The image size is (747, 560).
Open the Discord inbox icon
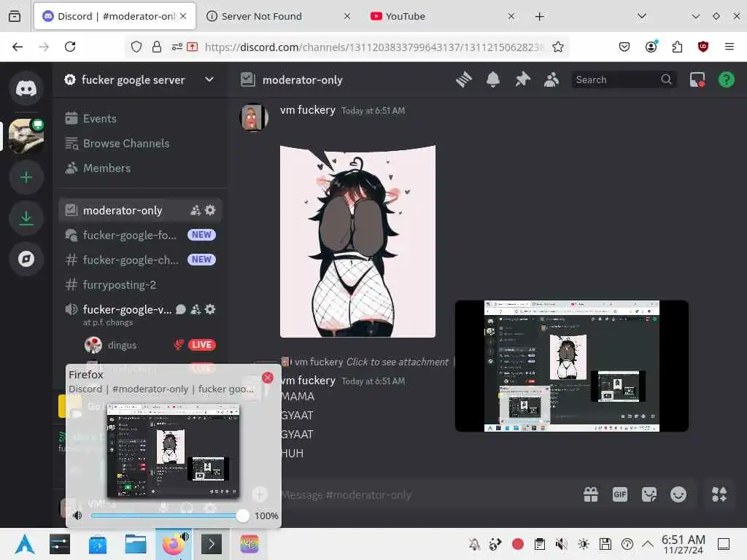697,79
